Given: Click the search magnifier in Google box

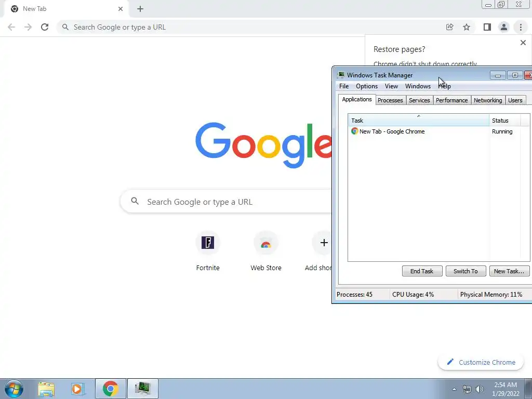Looking at the screenshot, I should (135, 201).
